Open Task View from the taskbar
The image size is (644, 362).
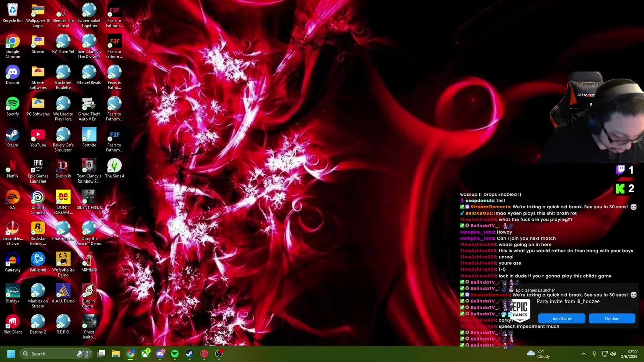point(101,354)
